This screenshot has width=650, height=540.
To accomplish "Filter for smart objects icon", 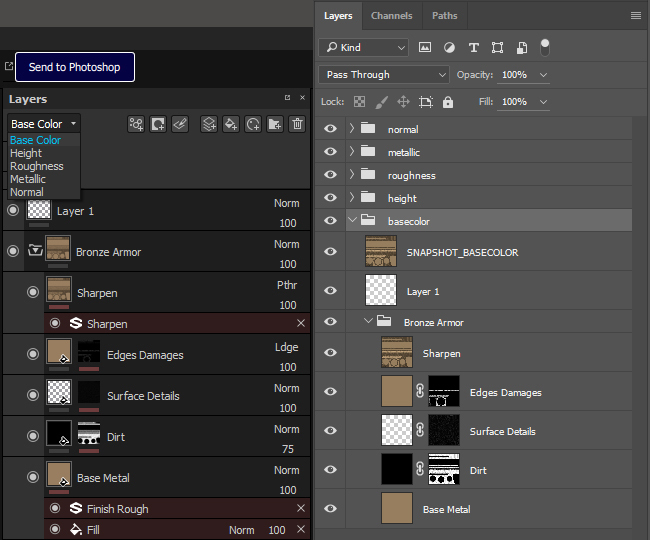I will (522, 48).
